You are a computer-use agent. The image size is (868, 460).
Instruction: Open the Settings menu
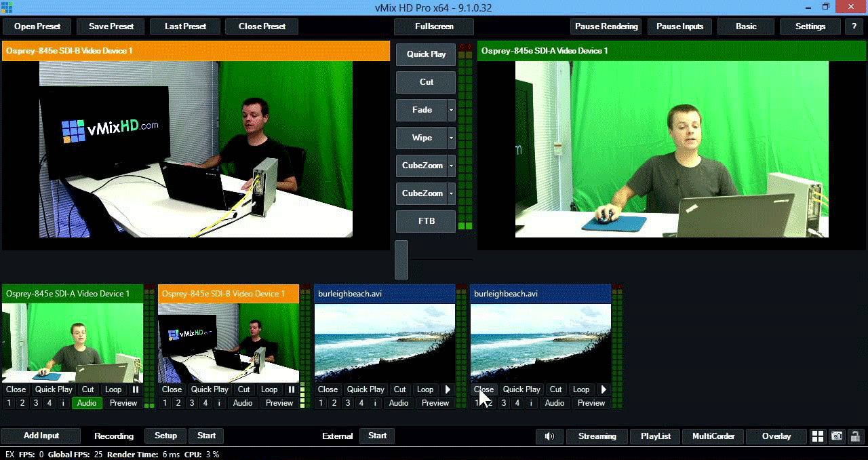pos(810,26)
